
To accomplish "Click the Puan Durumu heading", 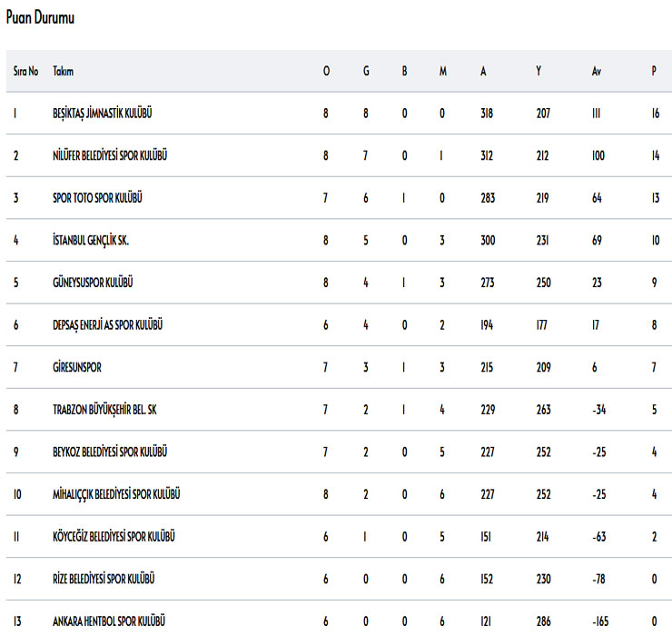I will coord(40,18).
